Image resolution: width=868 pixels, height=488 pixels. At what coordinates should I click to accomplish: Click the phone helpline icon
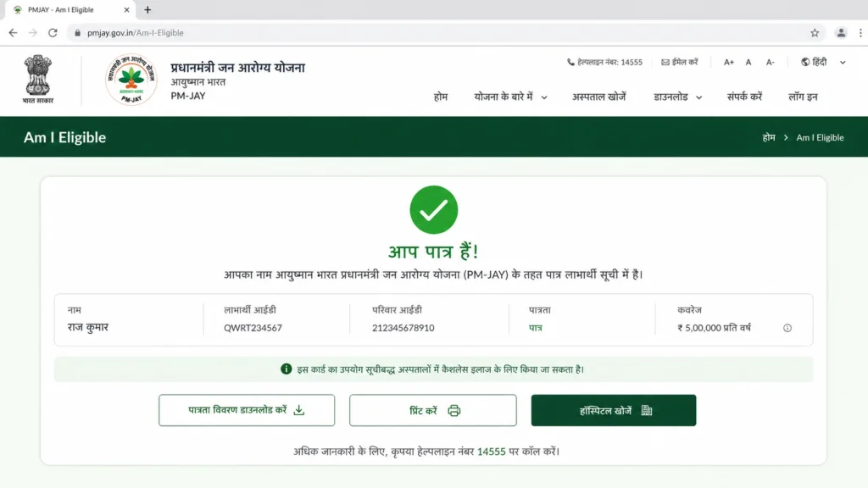(570, 62)
